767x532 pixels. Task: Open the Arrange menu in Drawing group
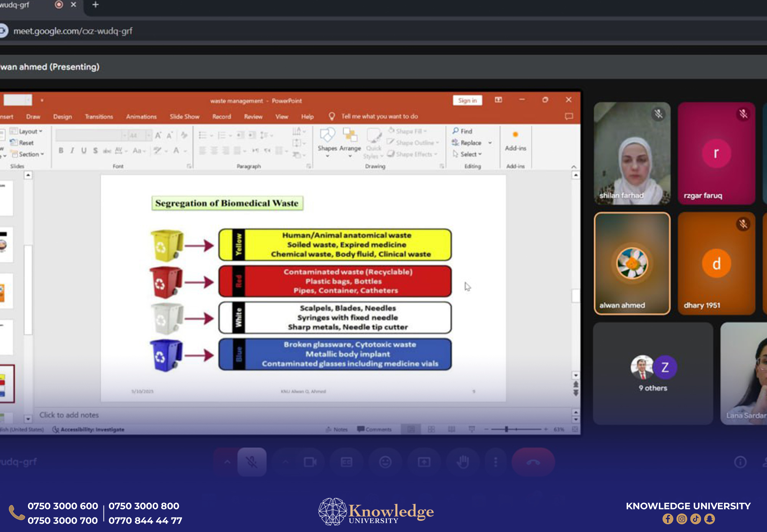350,142
